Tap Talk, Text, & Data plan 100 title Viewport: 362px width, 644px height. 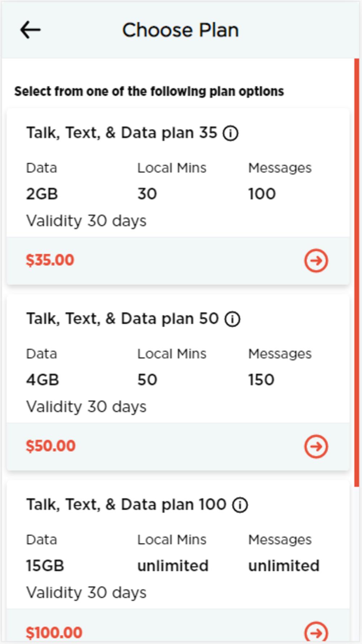coord(126,505)
